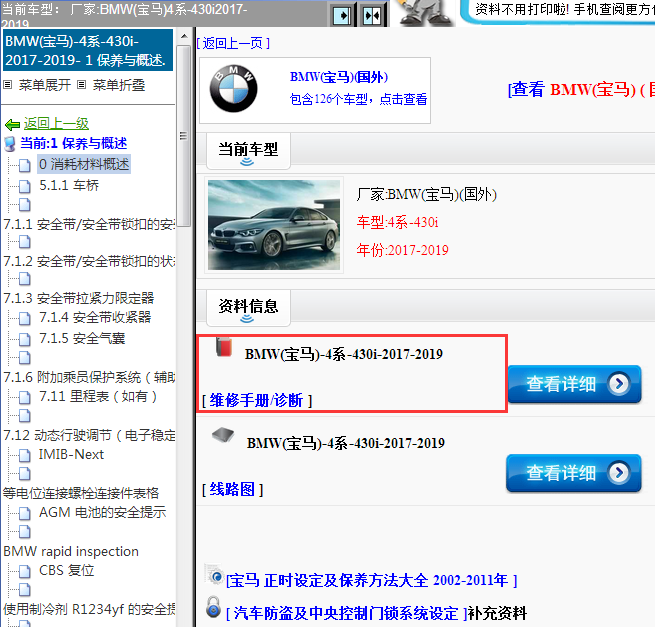The image size is (655, 627).
Task: Open the 维修手册/诊断 link
Action: pos(256,401)
